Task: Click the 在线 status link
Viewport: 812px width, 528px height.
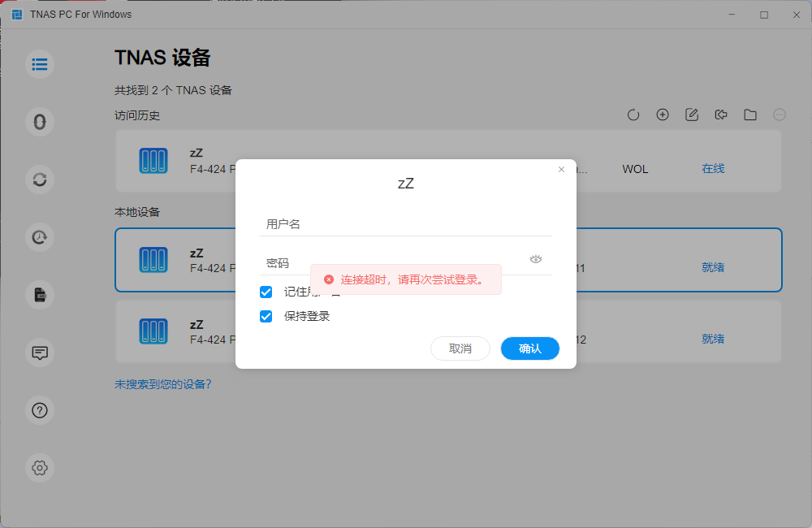Action: (713, 168)
